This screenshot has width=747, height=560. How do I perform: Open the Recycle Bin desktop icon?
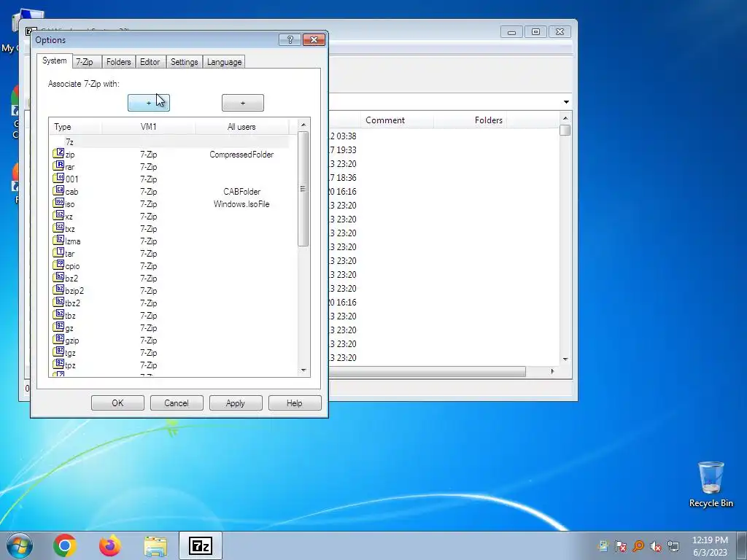[711, 484]
